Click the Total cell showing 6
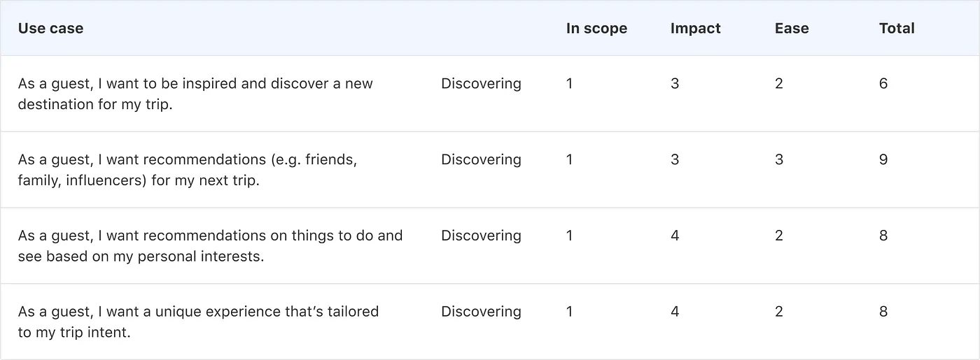The height and width of the screenshot is (360, 980). point(883,84)
